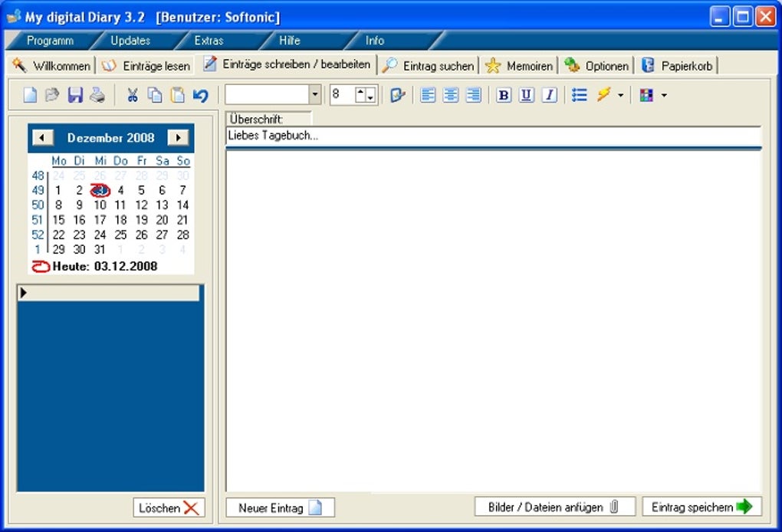This screenshot has width=782, height=532.
Task: Select December 1 in calendar
Action: [x=58, y=190]
